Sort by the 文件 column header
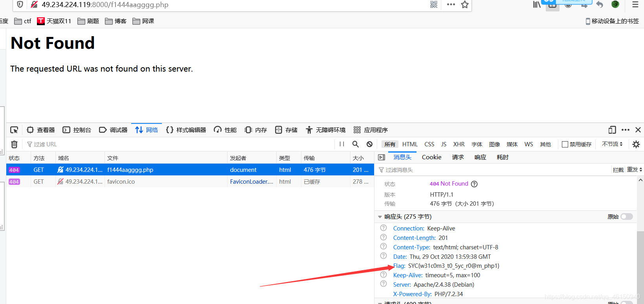This screenshot has width=644, height=304. click(166, 158)
